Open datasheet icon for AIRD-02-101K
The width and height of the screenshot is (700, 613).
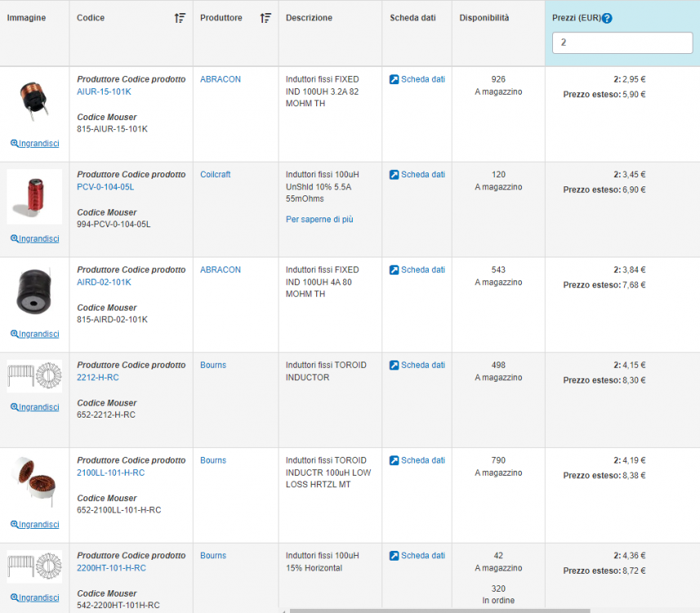tap(395, 271)
